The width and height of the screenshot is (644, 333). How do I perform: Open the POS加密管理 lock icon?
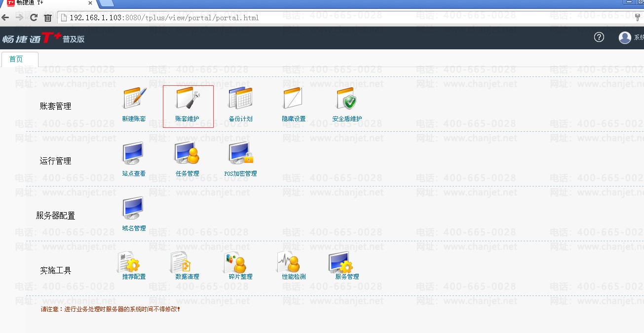point(241,153)
